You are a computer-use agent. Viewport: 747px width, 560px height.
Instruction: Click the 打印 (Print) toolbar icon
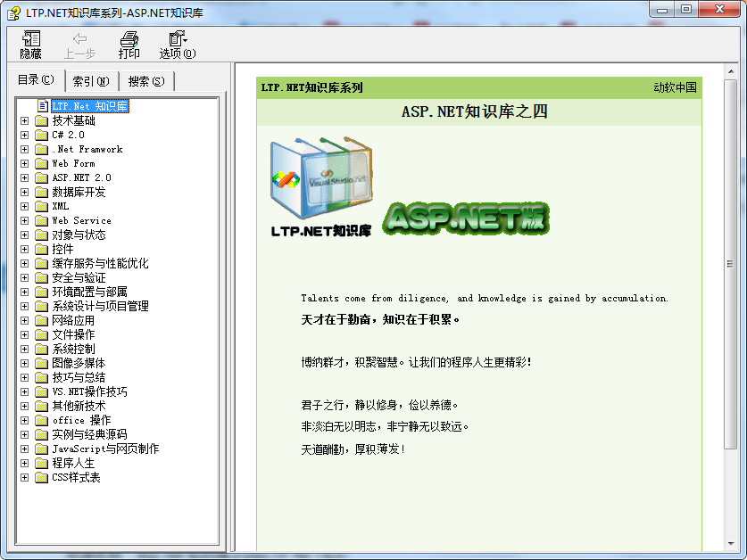[x=127, y=43]
